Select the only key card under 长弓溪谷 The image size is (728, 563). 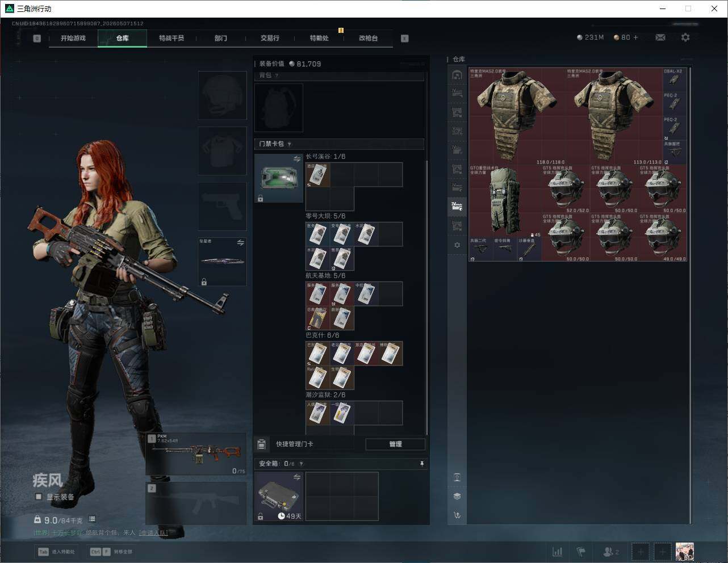[x=318, y=175]
